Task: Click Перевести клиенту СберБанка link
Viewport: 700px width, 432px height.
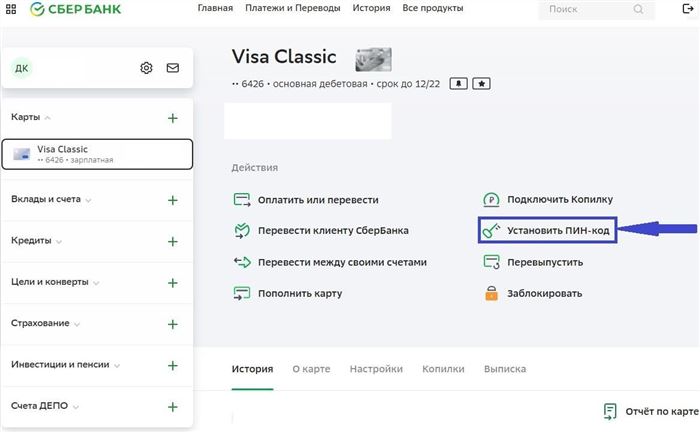Action: pyautogui.click(x=333, y=231)
